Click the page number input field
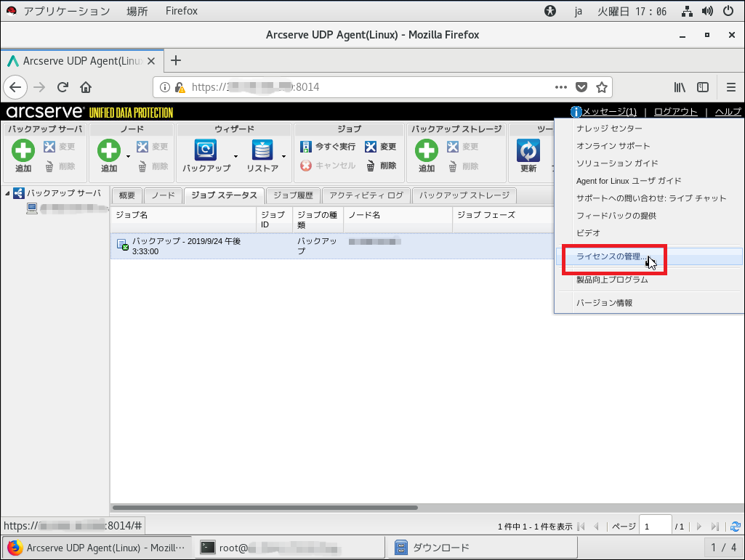The width and height of the screenshot is (745, 560). tap(655, 527)
